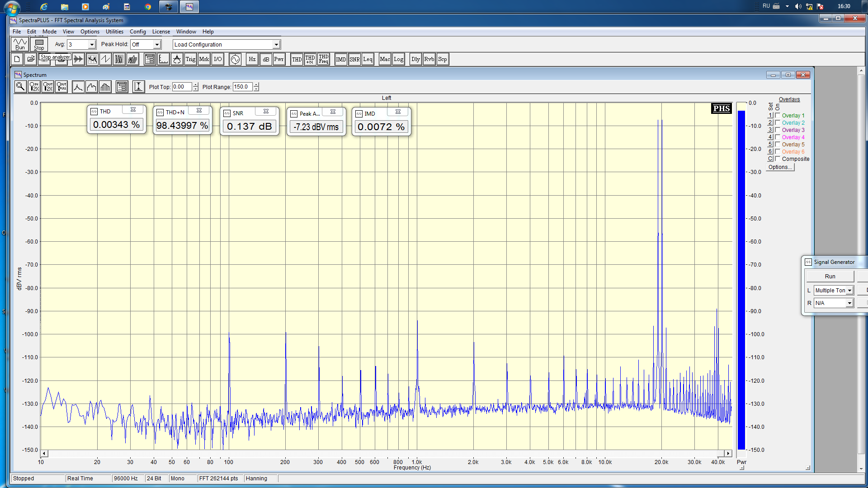The height and width of the screenshot is (488, 868).
Task: Open the Time Series view icon
Action: (79, 59)
